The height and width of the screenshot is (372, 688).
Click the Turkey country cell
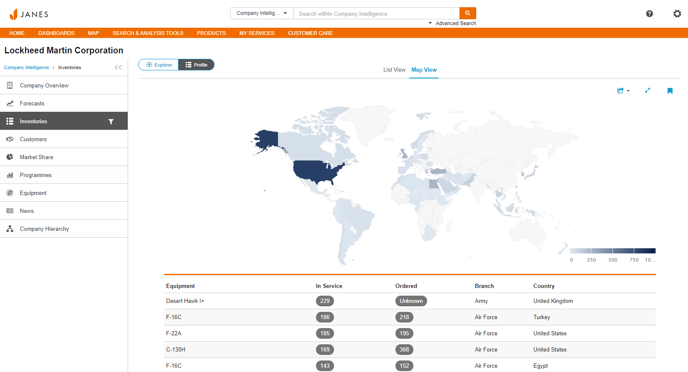pos(541,317)
